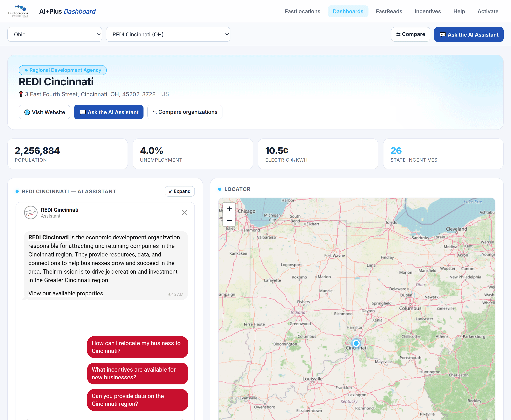Select 'Can you provide data' suggestion
511x420 pixels.
point(137,400)
